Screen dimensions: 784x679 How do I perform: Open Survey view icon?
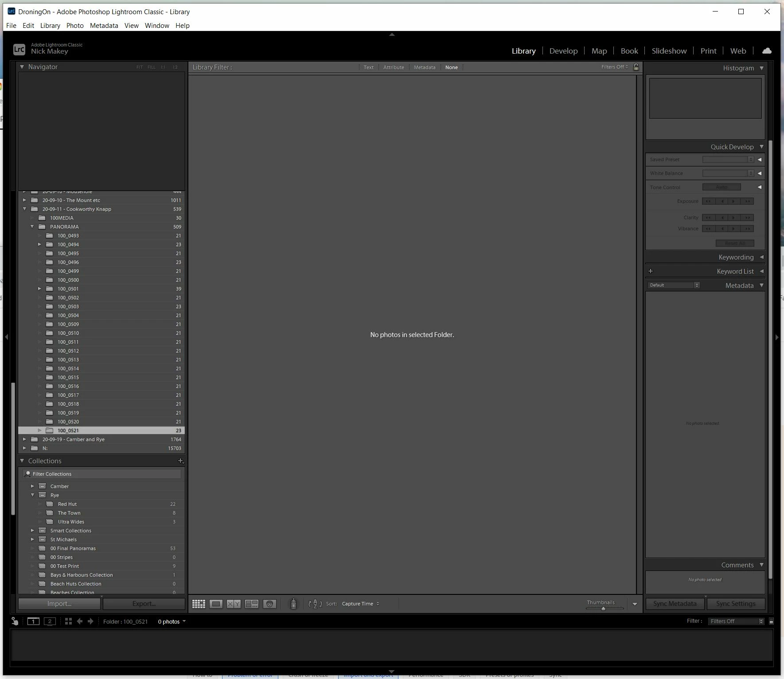[252, 604]
